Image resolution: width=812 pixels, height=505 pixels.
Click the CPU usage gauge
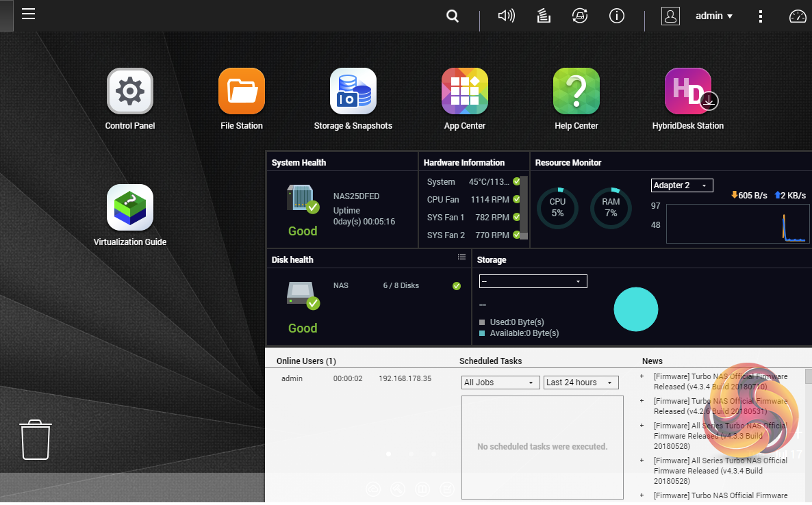coord(557,208)
